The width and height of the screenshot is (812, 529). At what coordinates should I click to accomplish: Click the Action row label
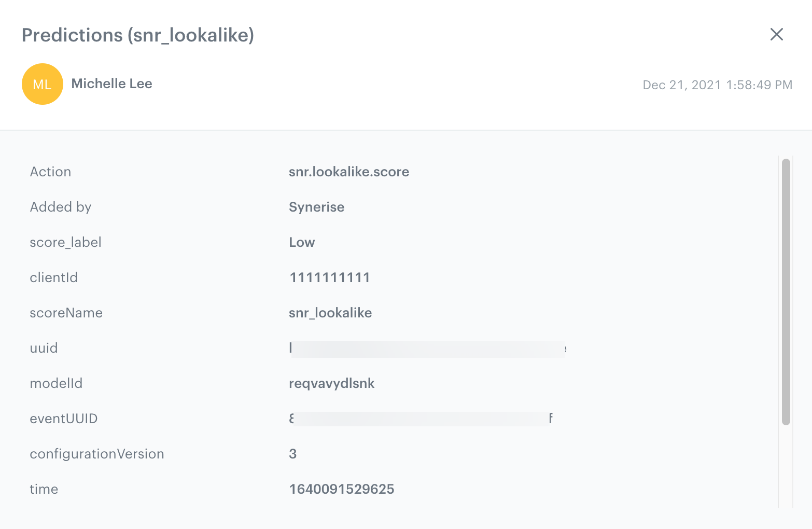tap(50, 172)
